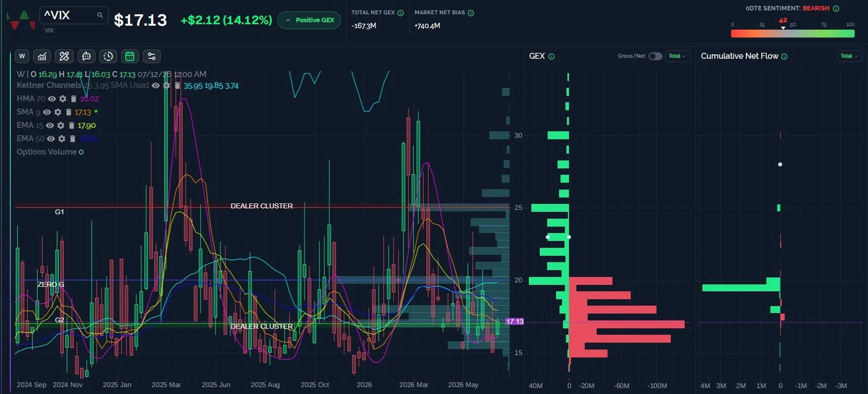
Task: Select the upper DEALER CLUSTER label
Action: (x=261, y=206)
